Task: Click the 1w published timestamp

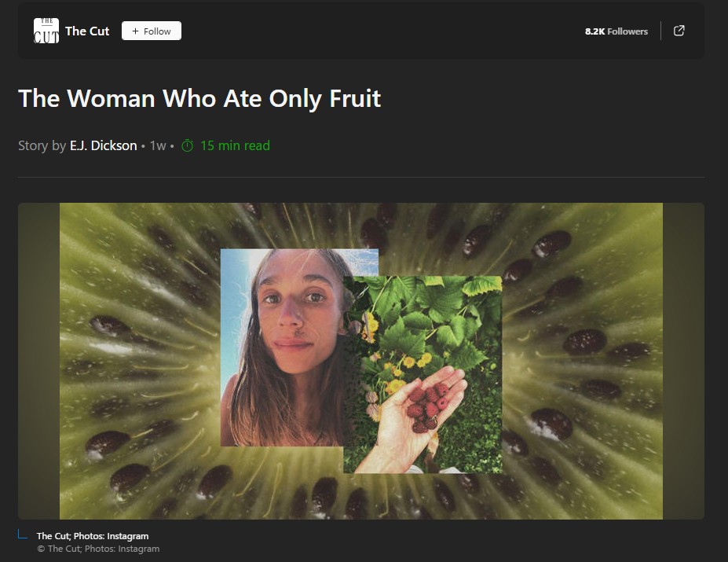Action: tap(157, 145)
